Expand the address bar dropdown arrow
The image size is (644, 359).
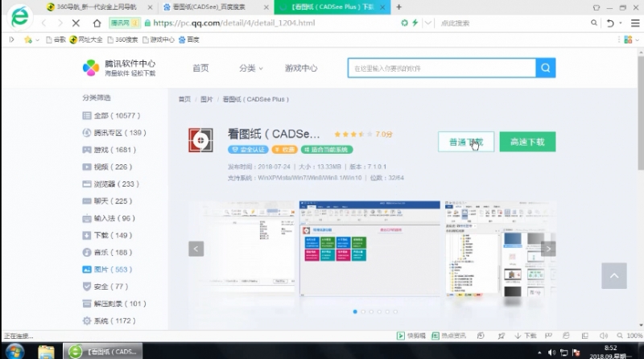click(x=428, y=23)
